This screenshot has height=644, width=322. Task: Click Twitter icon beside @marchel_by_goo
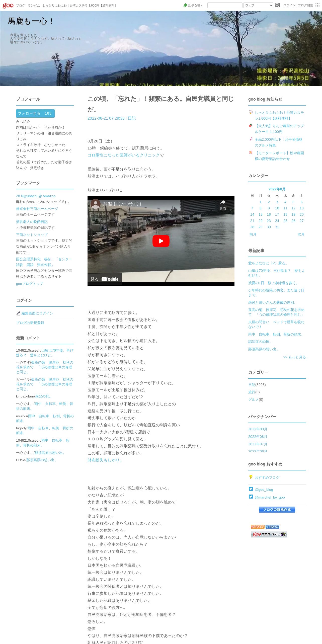tap(251, 497)
